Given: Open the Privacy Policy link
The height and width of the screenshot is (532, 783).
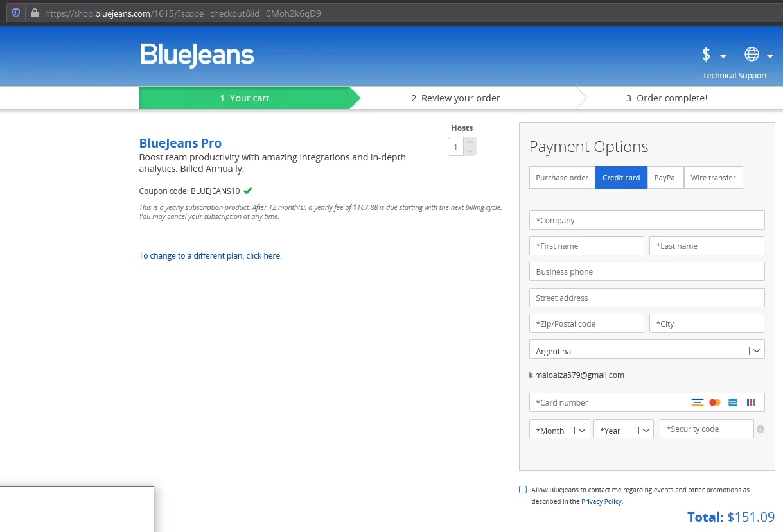Looking at the screenshot, I should [601, 501].
